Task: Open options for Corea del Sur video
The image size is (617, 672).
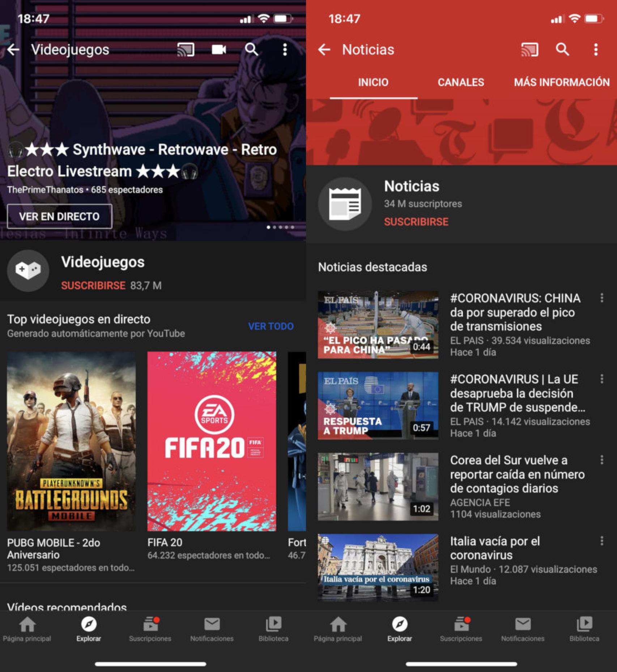Action: click(x=602, y=460)
